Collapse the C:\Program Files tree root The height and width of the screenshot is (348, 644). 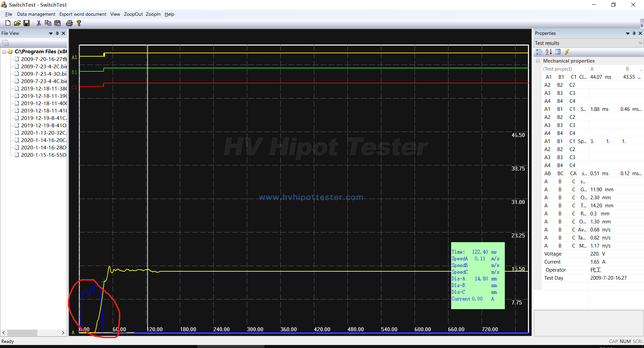[x=4, y=52]
